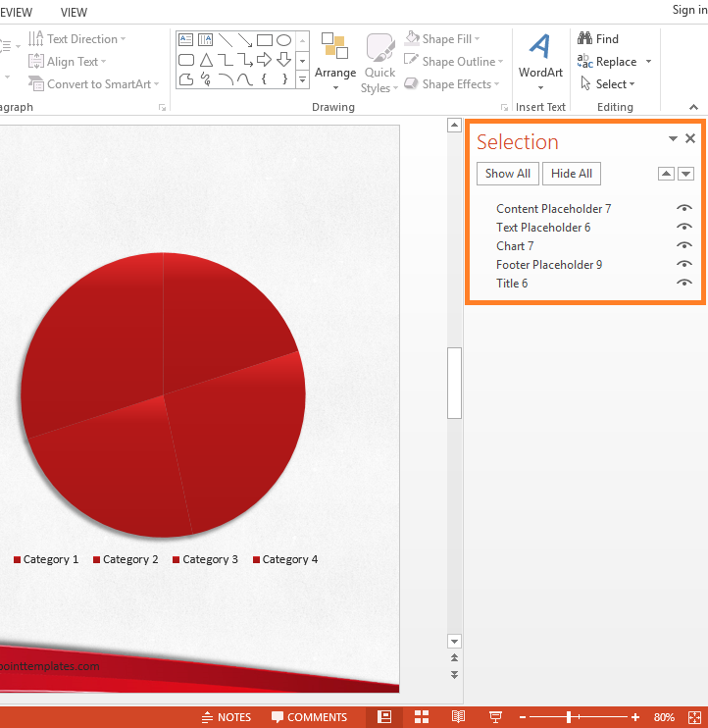The image size is (708, 728).
Task: Switch to Slide Sorter view
Action: pos(422,717)
